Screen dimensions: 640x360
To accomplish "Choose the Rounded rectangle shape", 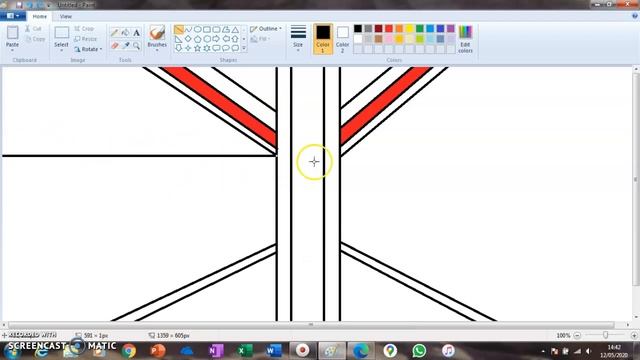I will point(216,29).
